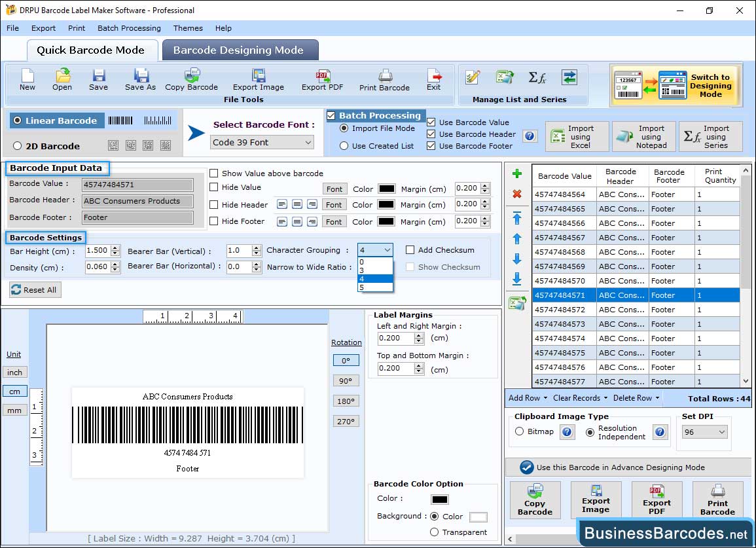Collapse the Character Grouping dropdown

click(387, 250)
